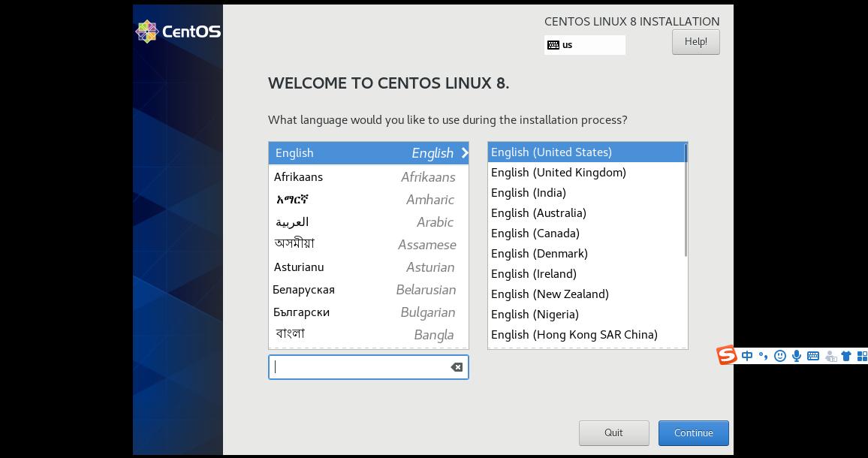
Task: Click the microphone voice input icon
Action: [x=797, y=356]
